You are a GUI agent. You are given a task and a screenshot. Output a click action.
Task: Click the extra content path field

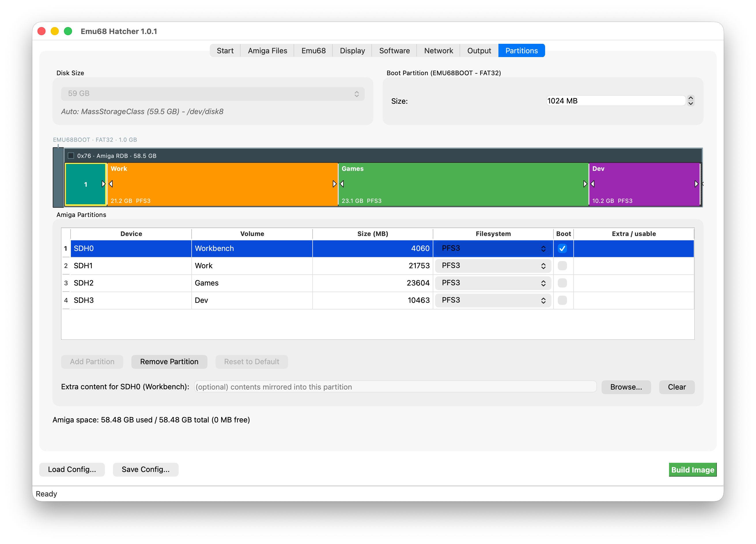(x=395, y=387)
